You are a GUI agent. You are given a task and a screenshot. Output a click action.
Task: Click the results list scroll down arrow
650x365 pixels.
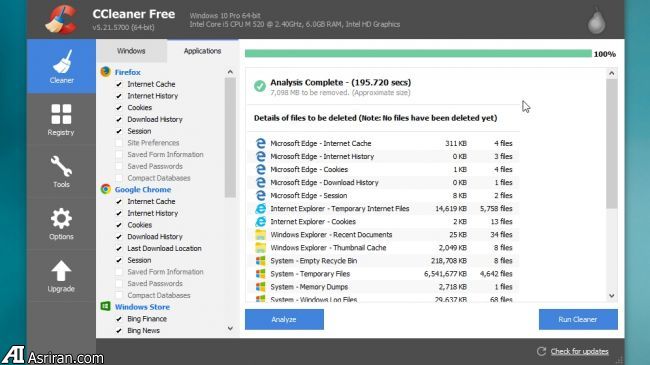click(611, 296)
